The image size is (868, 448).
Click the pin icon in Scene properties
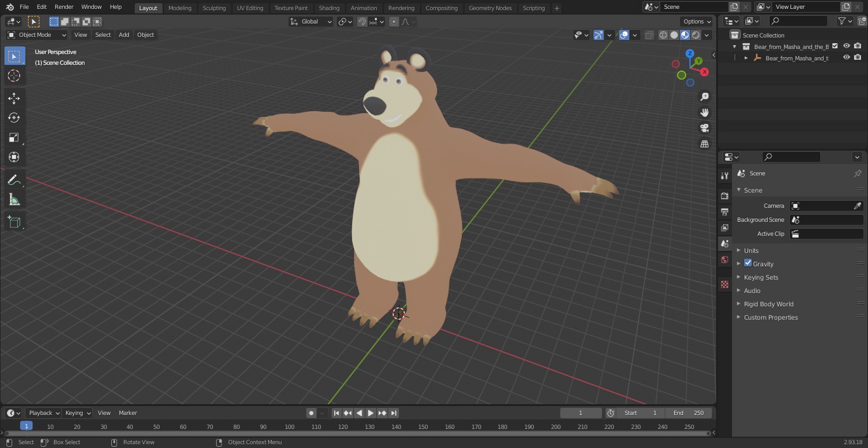click(x=857, y=173)
